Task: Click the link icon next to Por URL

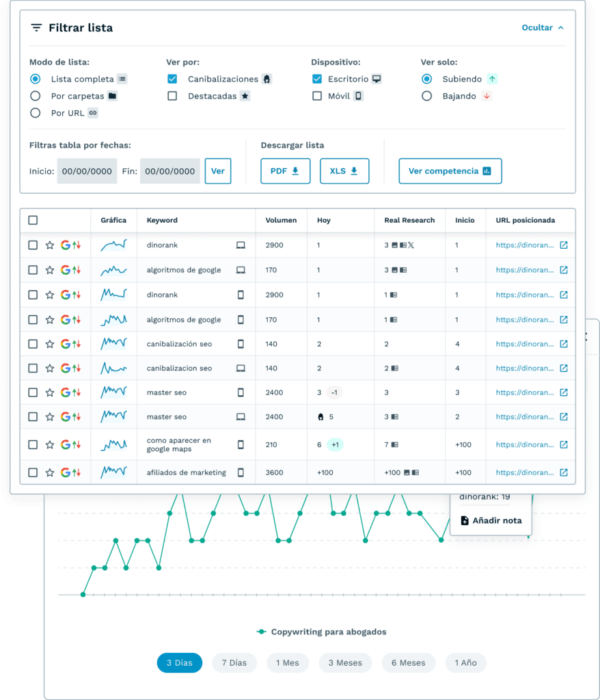Action: pyautogui.click(x=93, y=113)
